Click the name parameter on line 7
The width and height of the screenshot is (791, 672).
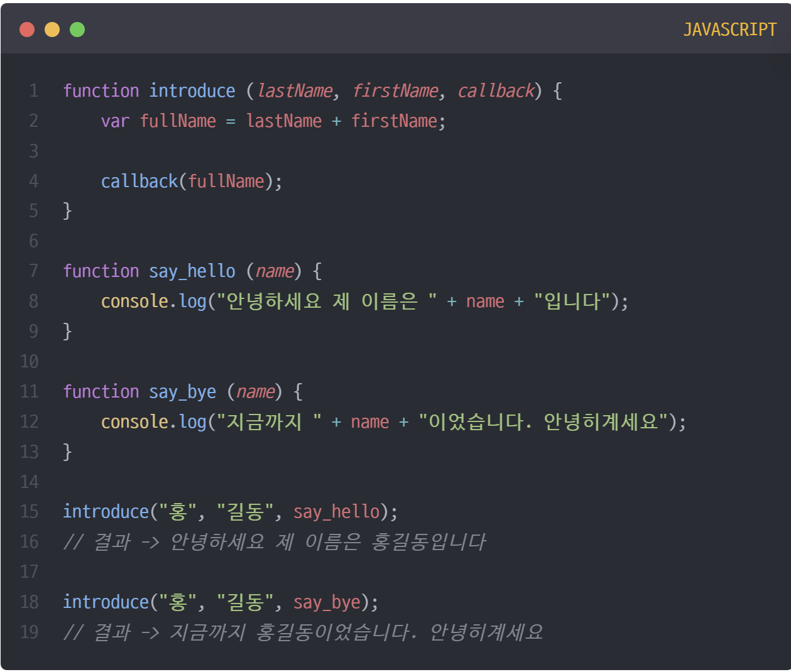(x=275, y=271)
